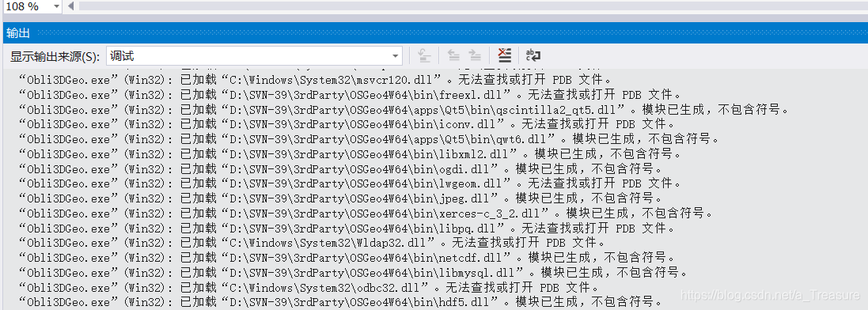Select the output line loading qwt6.dll
The image size is (868, 310).
click(x=369, y=139)
